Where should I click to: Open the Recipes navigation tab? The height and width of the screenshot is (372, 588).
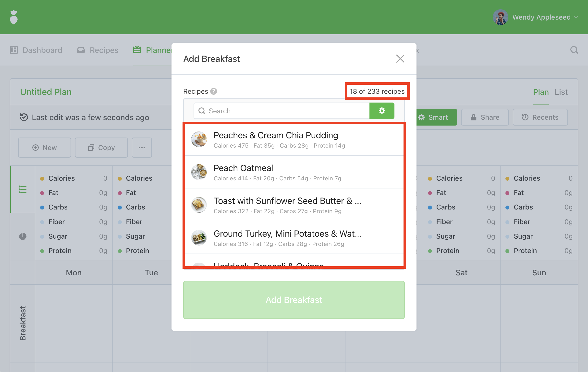(x=98, y=50)
